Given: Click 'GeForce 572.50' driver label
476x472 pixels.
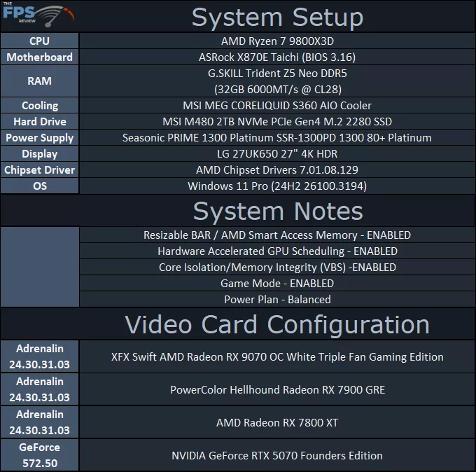Looking at the screenshot, I should [39, 455].
